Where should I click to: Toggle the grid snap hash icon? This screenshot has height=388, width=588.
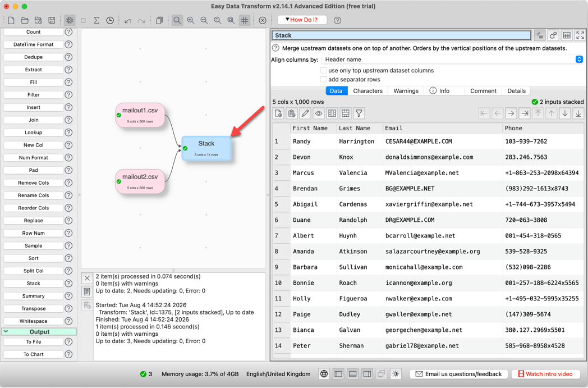(x=245, y=20)
